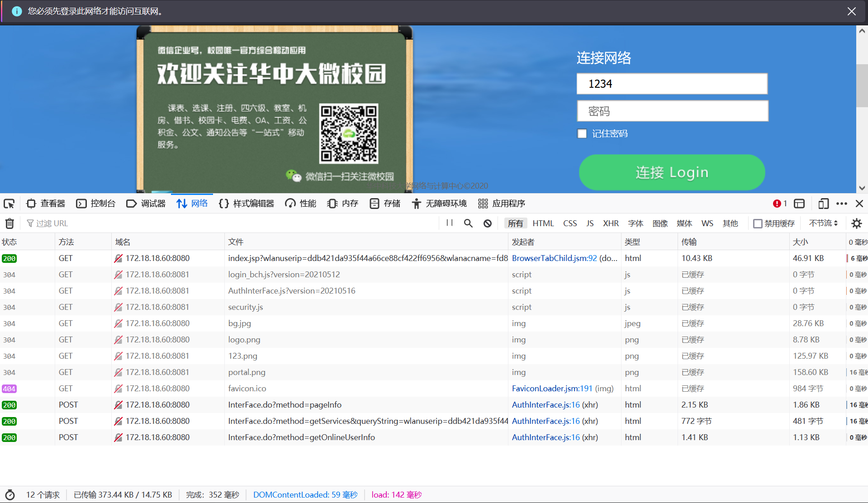
Task: Open the 调试器 debugger tab
Action: 146,204
